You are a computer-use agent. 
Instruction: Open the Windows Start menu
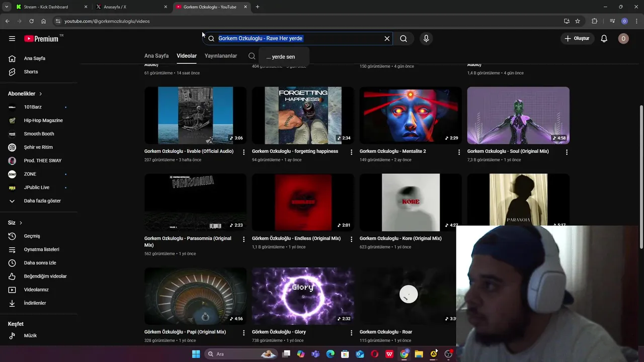[x=196, y=354]
